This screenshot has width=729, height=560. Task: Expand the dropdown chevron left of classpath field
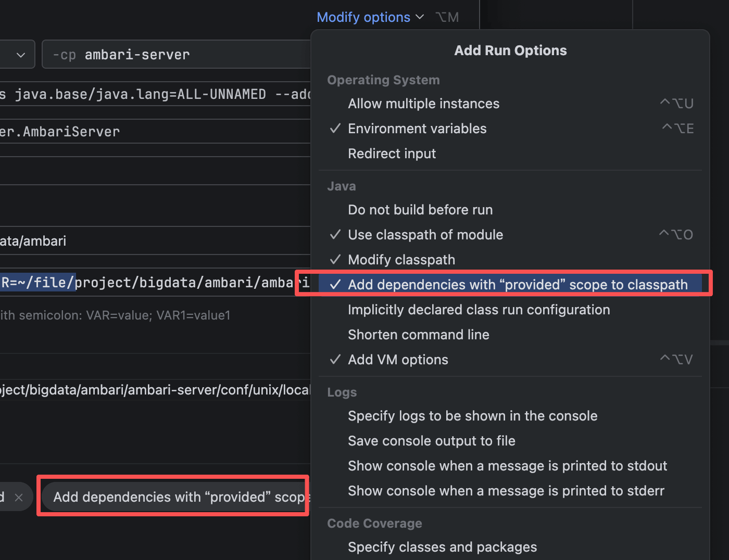click(21, 55)
